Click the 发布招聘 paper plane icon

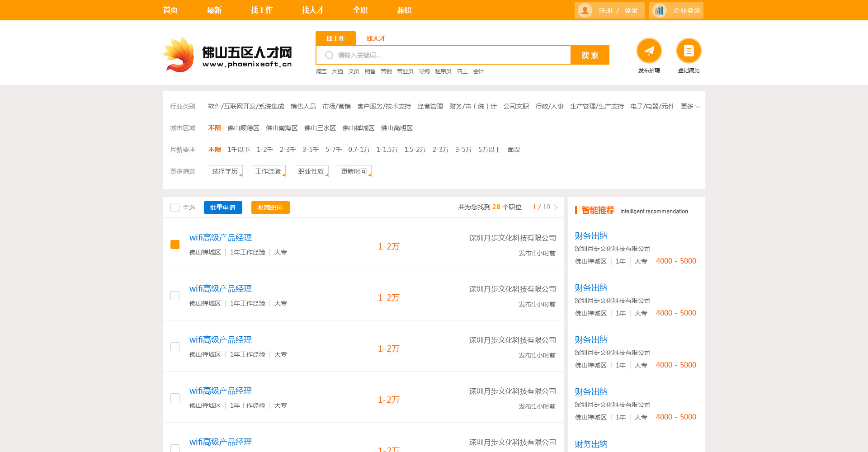[x=649, y=51]
